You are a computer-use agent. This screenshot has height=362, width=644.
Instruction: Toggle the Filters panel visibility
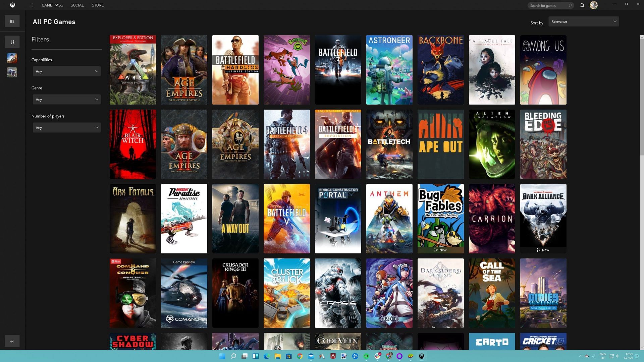12,42
